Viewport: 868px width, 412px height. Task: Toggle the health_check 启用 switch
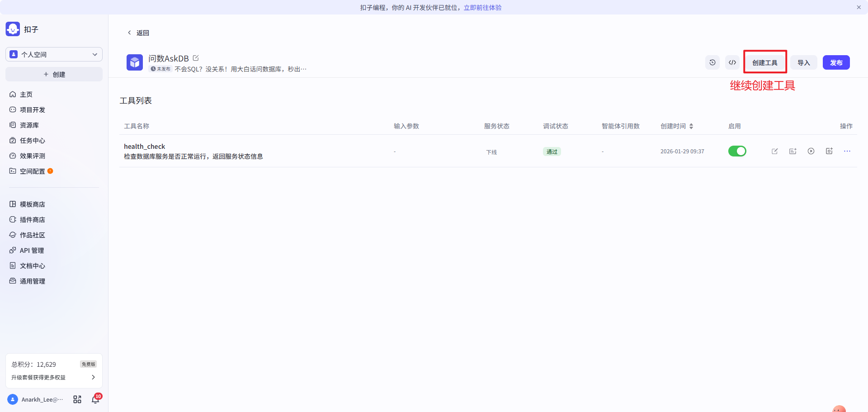737,151
